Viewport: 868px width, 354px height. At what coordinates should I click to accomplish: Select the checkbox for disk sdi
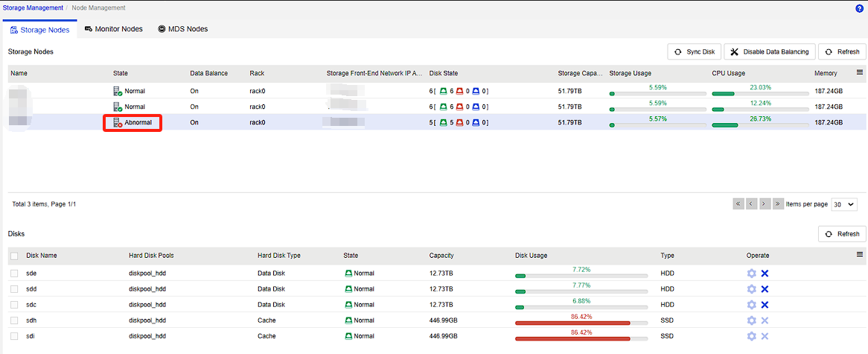coord(14,336)
